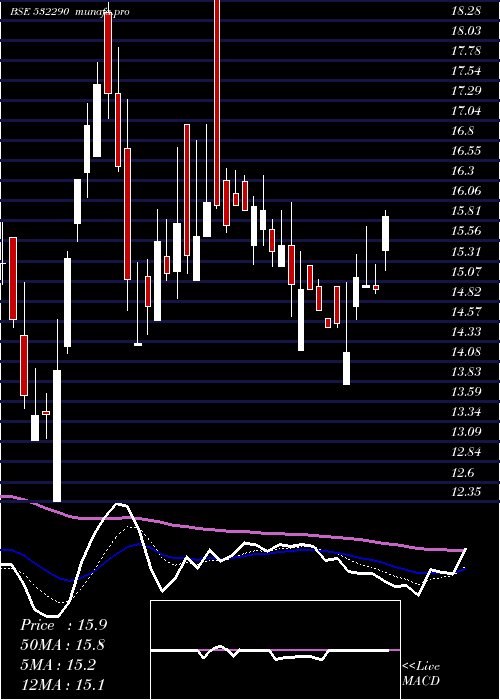Viewport: 500px width, 700px height.
Task: Select the 15.31 axis label
Action: 466,252
